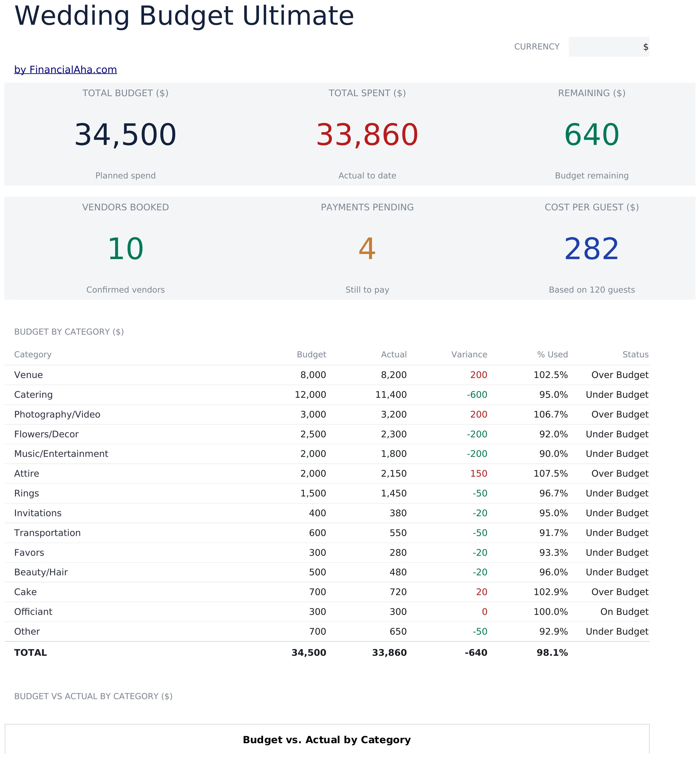
Task: Click the chart title Budget vs. Actual by Category
Action: pos(326,740)
